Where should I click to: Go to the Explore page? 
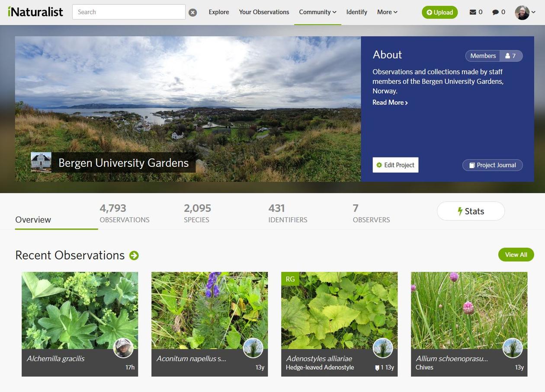point(219,12)
